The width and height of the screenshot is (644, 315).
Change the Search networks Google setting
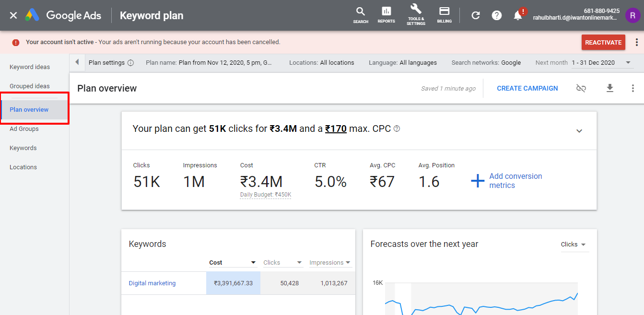486,63
